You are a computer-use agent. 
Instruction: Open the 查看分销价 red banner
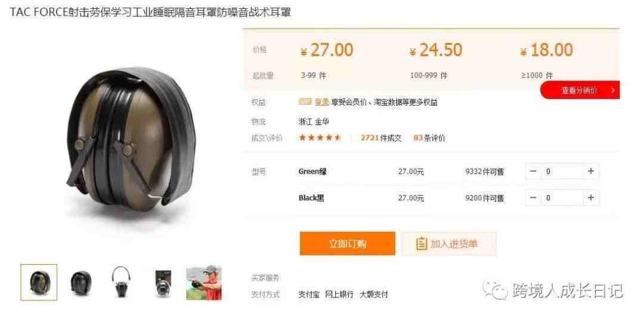point(580,90)
